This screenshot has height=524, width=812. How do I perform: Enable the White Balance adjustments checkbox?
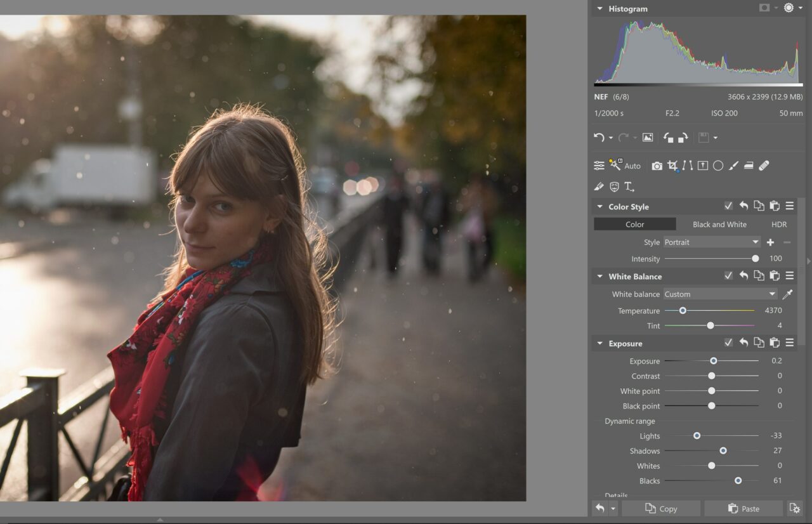[728, 275]
